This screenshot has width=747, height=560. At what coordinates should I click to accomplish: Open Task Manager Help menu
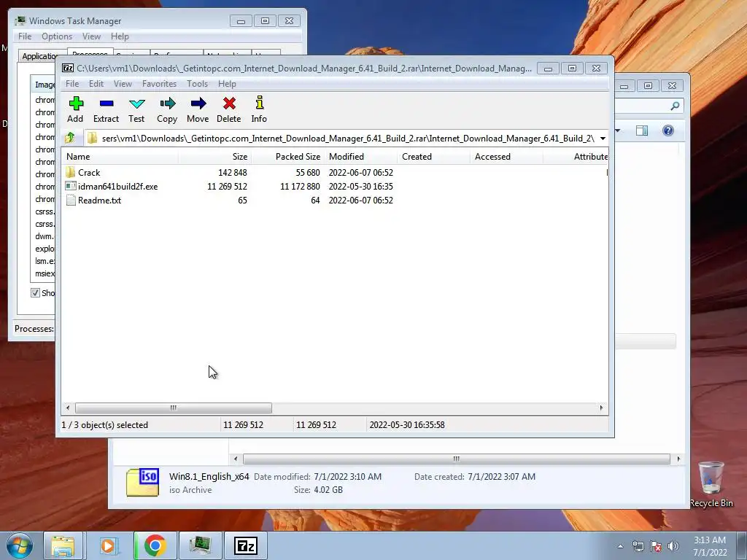pyautogui.click(x=120, y=36)
